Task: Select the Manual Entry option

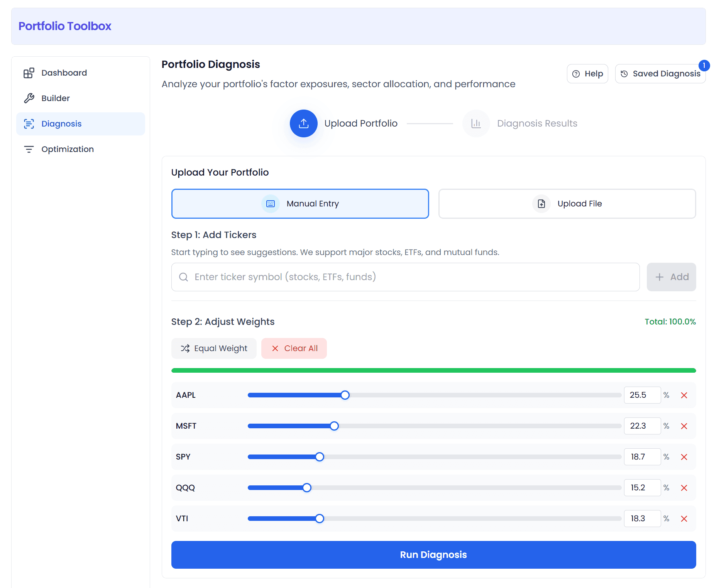Action: [300, 204]
